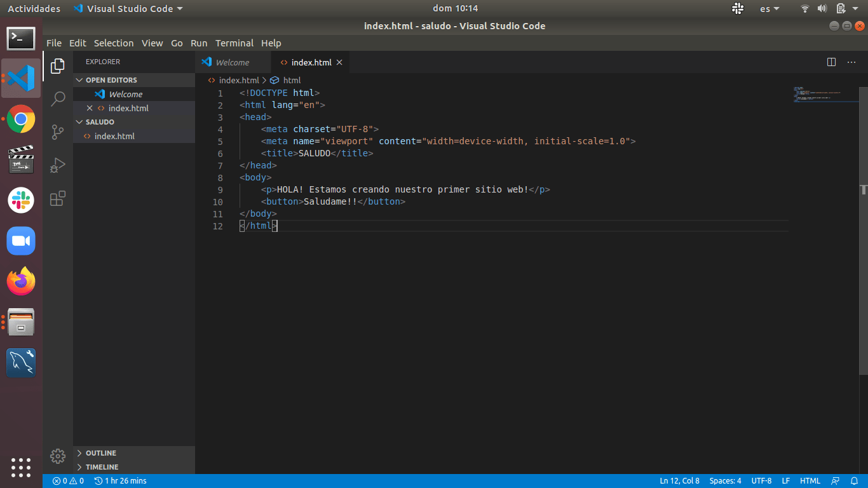This screenshot has height=488, width=868.
Task: Open the Run and Debug view
Action: pyautogui.click(x=58, y=165)
